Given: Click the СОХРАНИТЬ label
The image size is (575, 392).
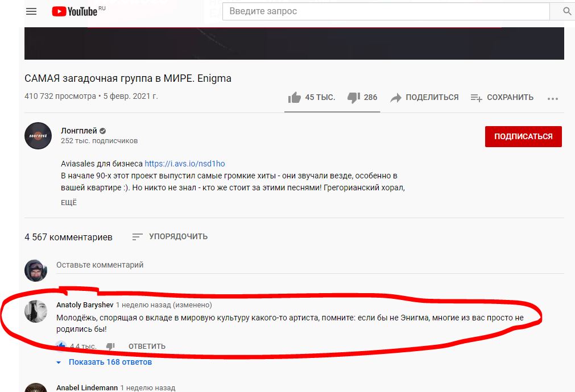Looking at the screenshot, I should click(510, 98).
